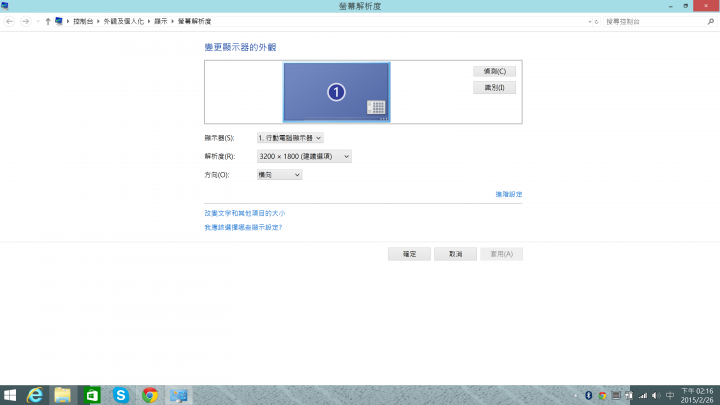The width and height of the screenshot is (720, 405).
Task: Click the window system icon in title bar
Action: click(x=5, y=6)
